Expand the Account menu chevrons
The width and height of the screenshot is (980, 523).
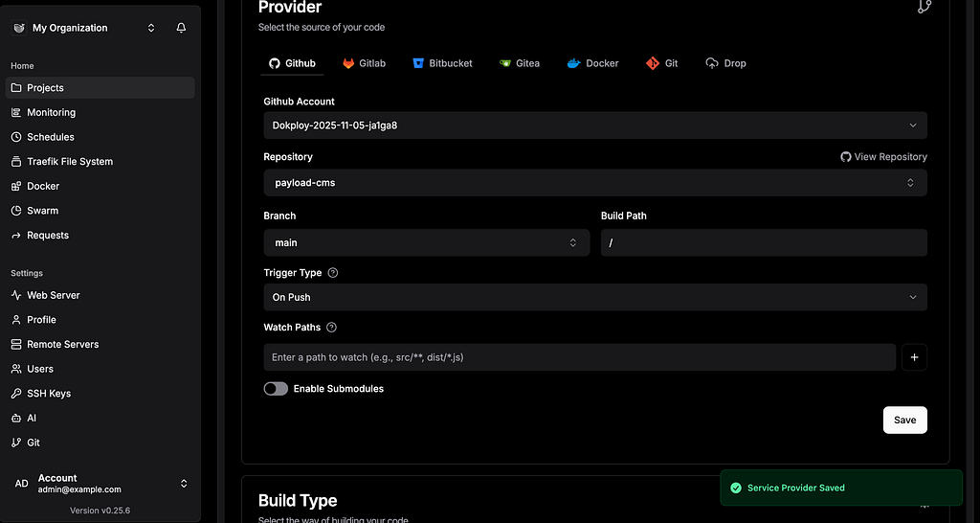[184, 483]
